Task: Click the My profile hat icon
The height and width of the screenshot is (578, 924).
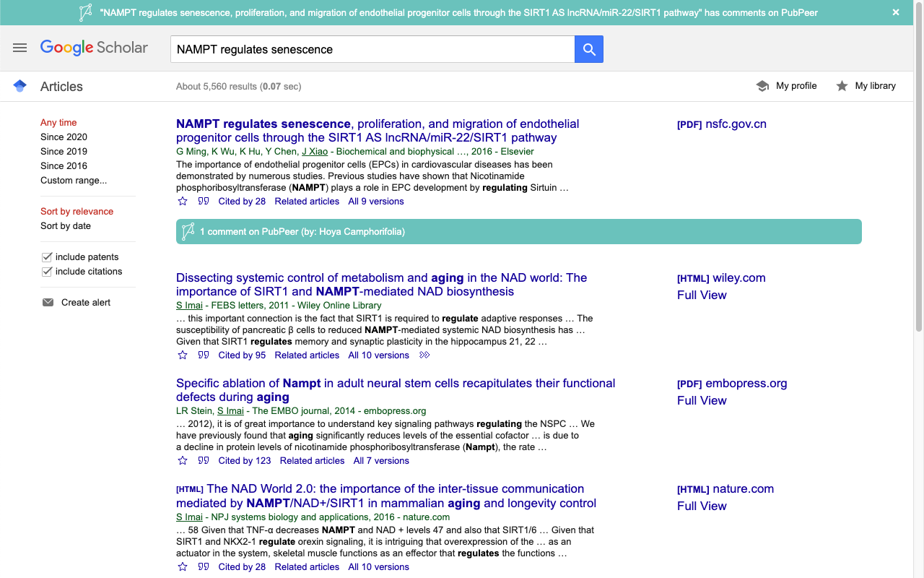Action: coord(762,86)
